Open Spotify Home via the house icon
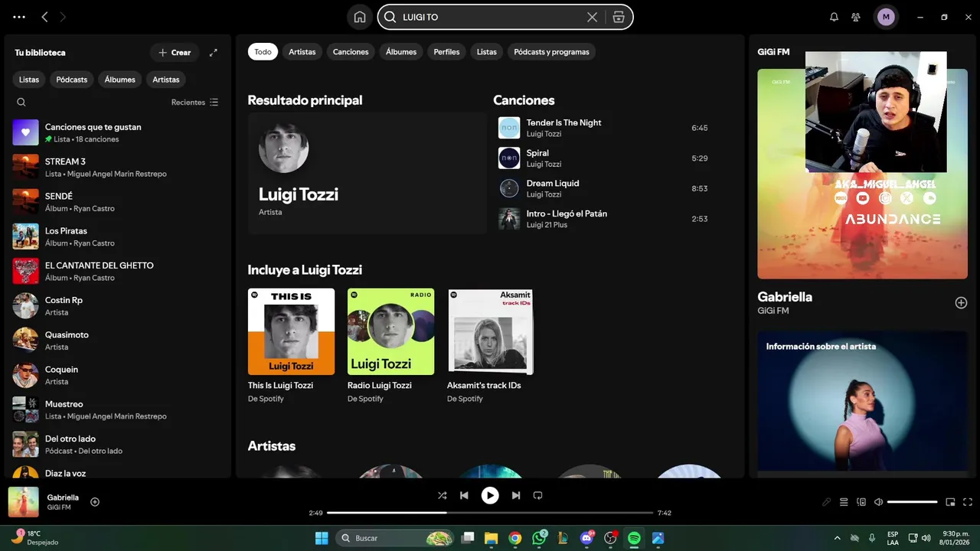Screen dimensions: 980x551 (360, 17)
